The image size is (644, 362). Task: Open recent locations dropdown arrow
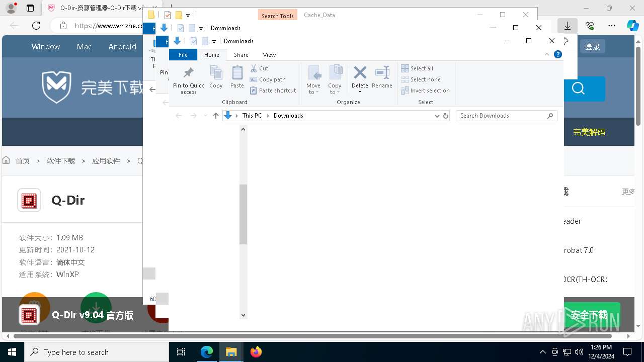coord(205,116)
